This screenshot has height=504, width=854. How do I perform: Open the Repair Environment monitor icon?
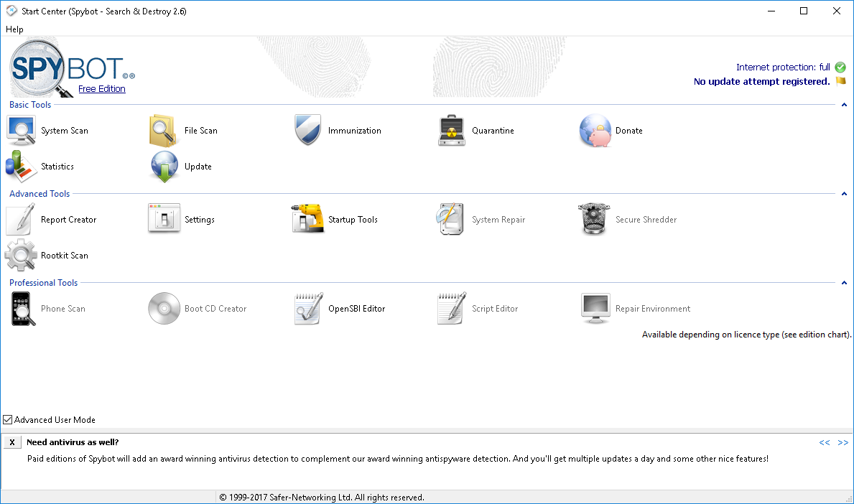pyautogui.click(x=595, y=309)
